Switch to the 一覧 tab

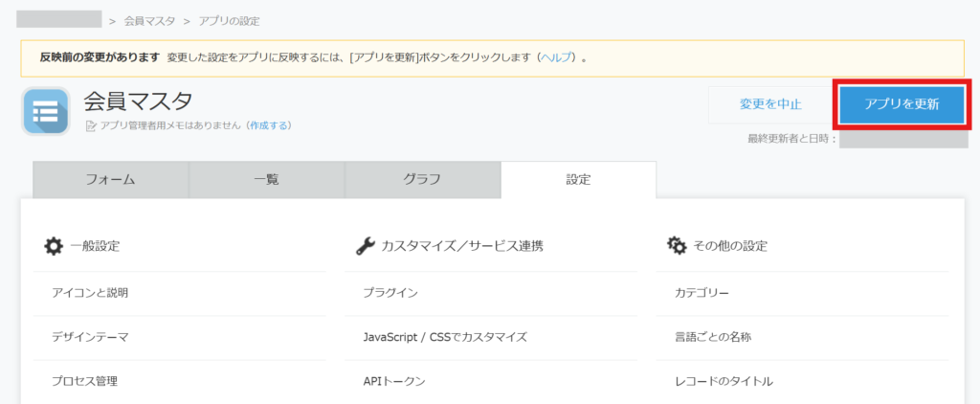click(266, 179)
